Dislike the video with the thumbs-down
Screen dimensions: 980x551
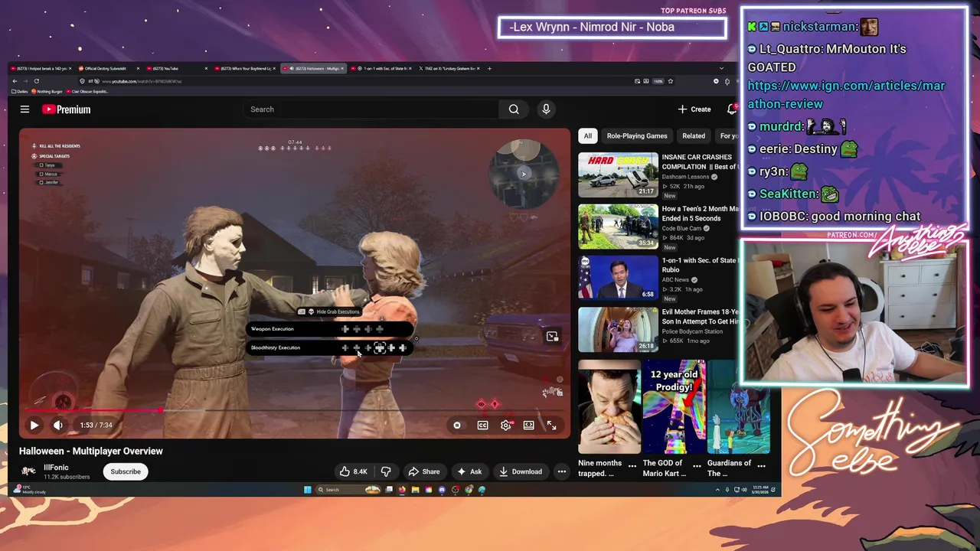click(386, 471)
